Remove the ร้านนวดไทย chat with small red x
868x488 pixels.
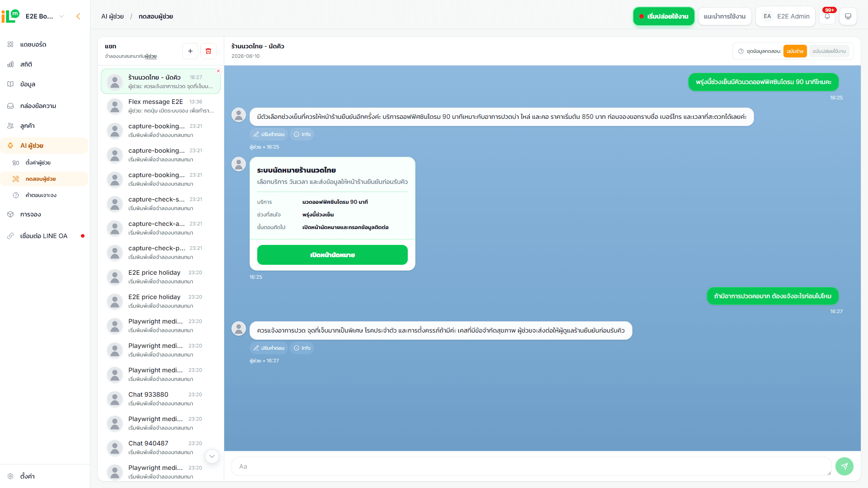pyautogui.click(x=218, y=71)
